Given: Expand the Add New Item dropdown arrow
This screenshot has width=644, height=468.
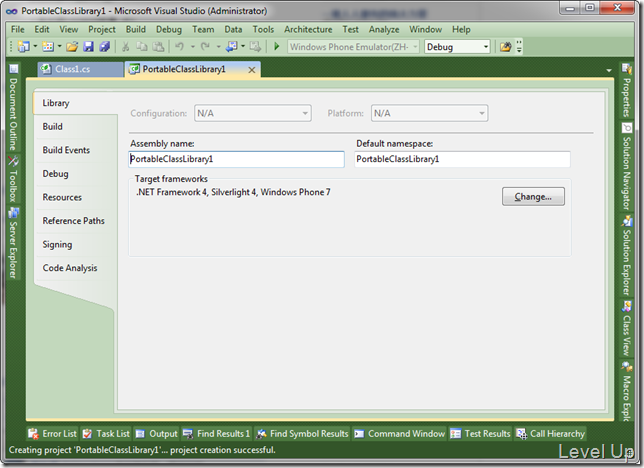Looking at the screenshot, I should point(60,47).
